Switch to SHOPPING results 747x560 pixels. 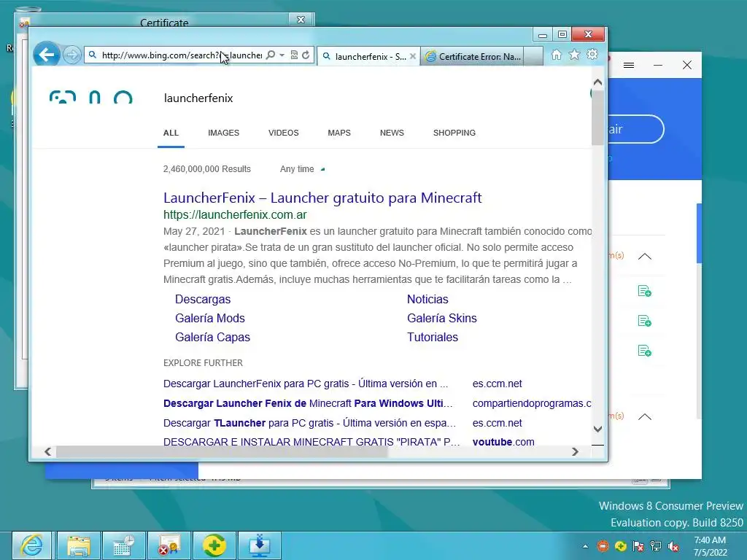[454, 133]
